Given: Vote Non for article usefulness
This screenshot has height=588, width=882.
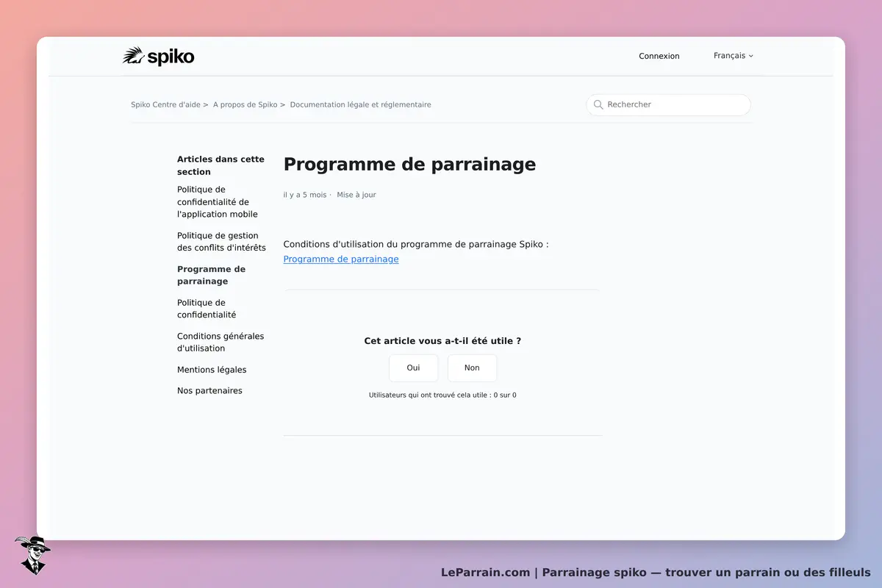Looking at the screenshot, I should point(472,367).
